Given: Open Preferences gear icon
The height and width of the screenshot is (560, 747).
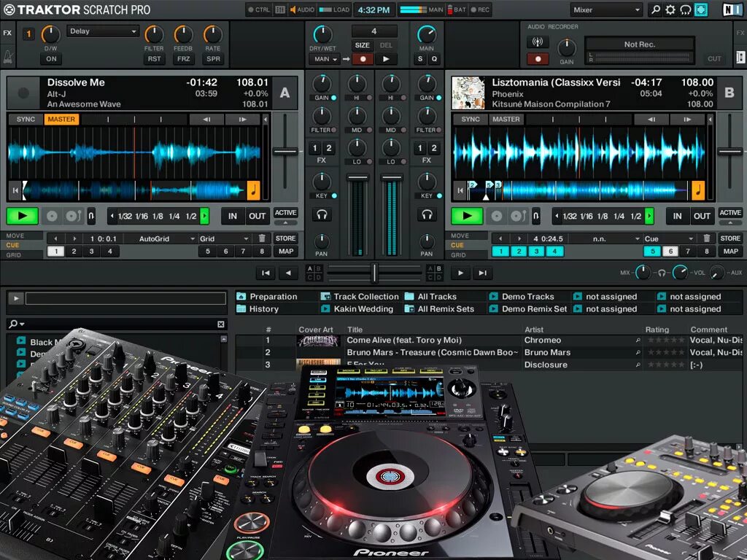Looking at the screenshot, I should coord(670,9).
